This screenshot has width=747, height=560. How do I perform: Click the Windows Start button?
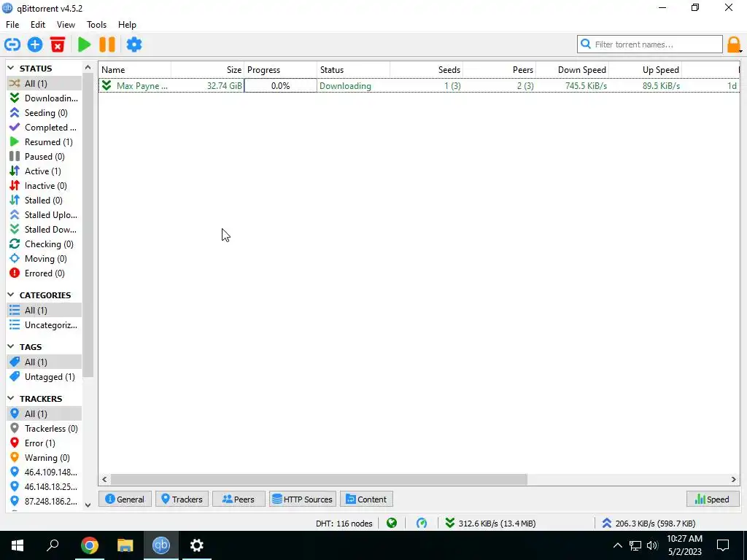18,545
